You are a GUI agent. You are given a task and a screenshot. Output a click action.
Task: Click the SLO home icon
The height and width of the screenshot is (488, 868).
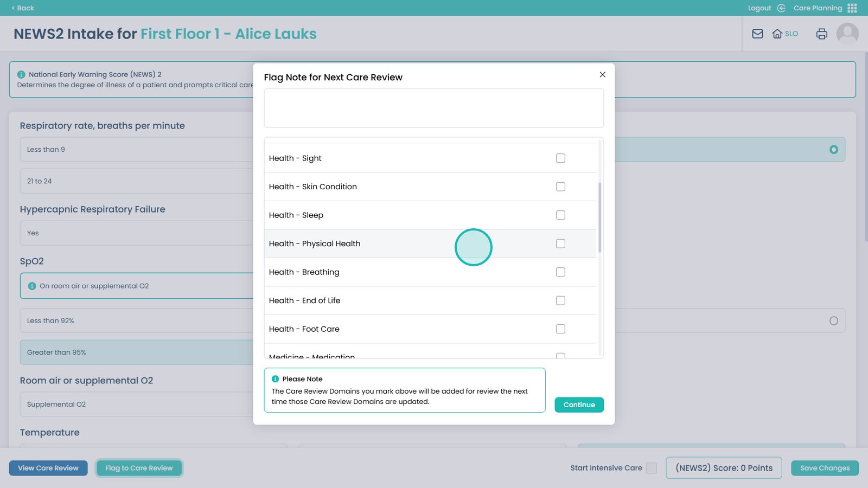tap(777, 34)
